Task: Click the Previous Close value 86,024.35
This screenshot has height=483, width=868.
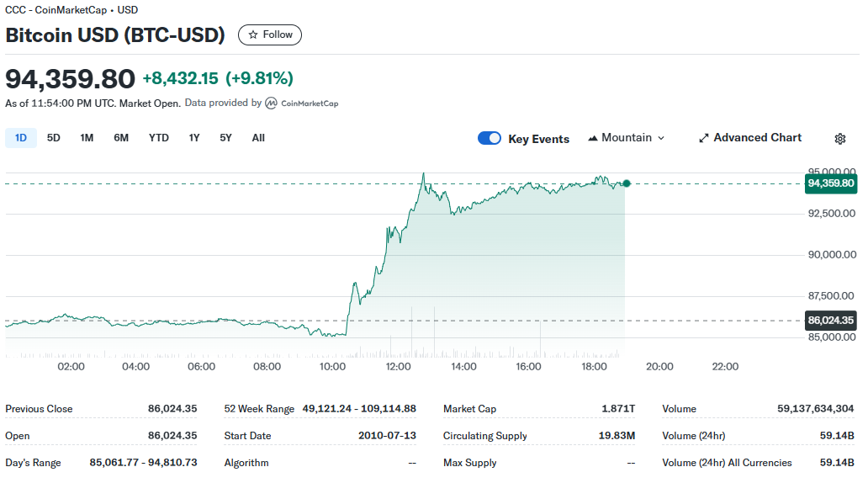Action: pyautogui.click(x=172, y=409)
